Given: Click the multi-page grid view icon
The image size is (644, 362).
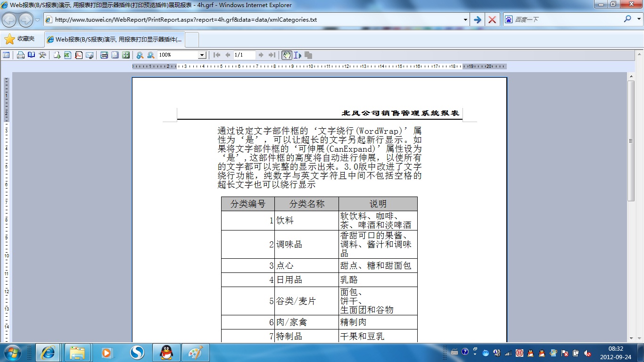Looking at the screenshot, I should 126,55.
